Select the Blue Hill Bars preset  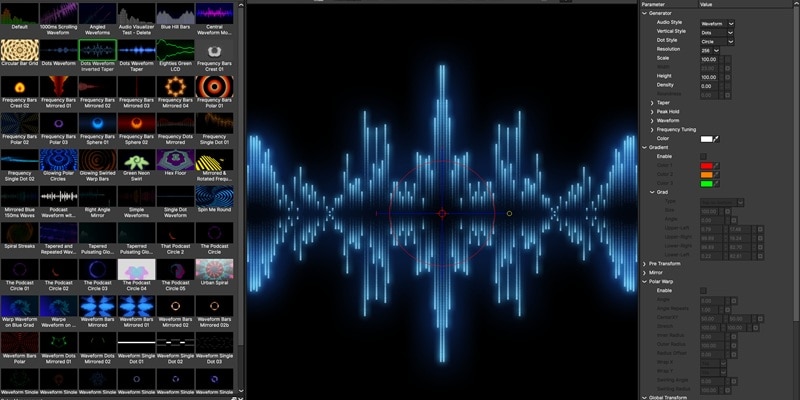(176, 14)
